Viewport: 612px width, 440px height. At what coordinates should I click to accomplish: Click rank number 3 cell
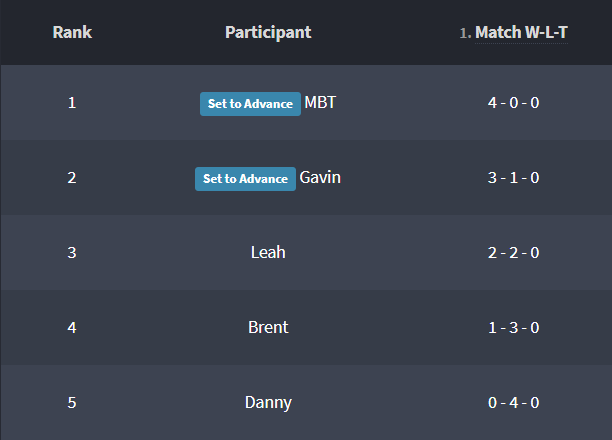72,252
